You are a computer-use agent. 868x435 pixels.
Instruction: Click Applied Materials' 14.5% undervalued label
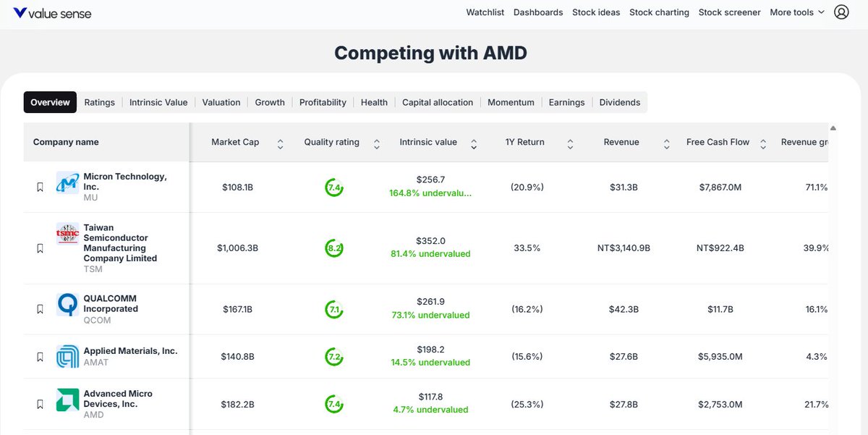[x=430, y=362]
